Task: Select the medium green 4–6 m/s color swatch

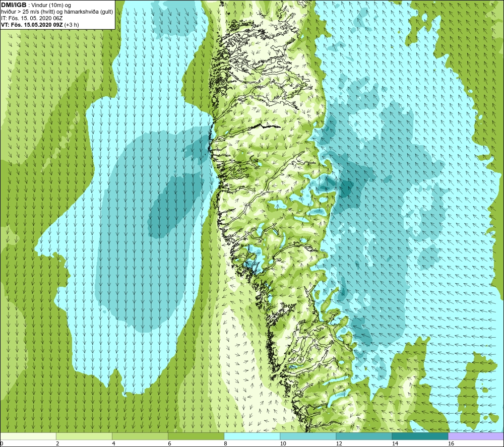Action: (x=140, y=436)
